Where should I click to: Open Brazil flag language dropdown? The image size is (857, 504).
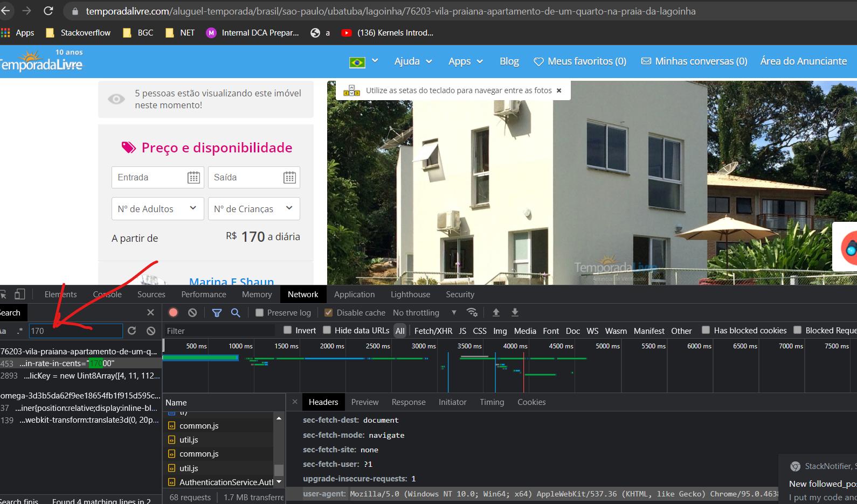pos(364,62)
